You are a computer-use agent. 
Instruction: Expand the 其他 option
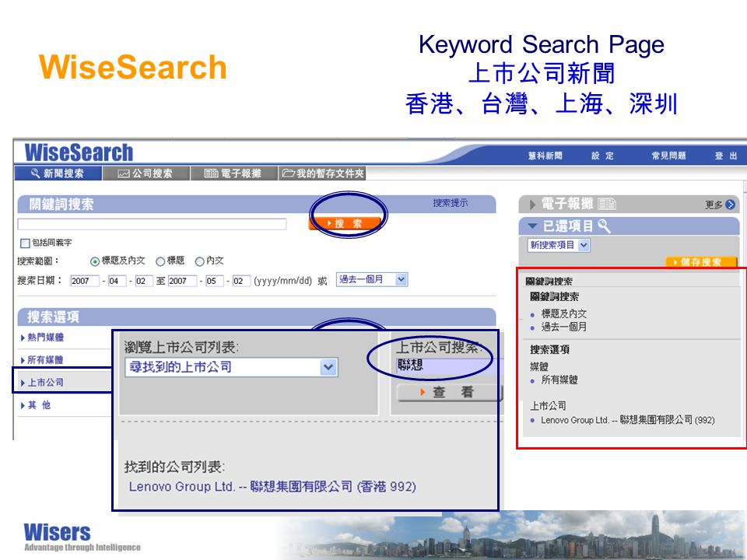click(x=39, y=405)
